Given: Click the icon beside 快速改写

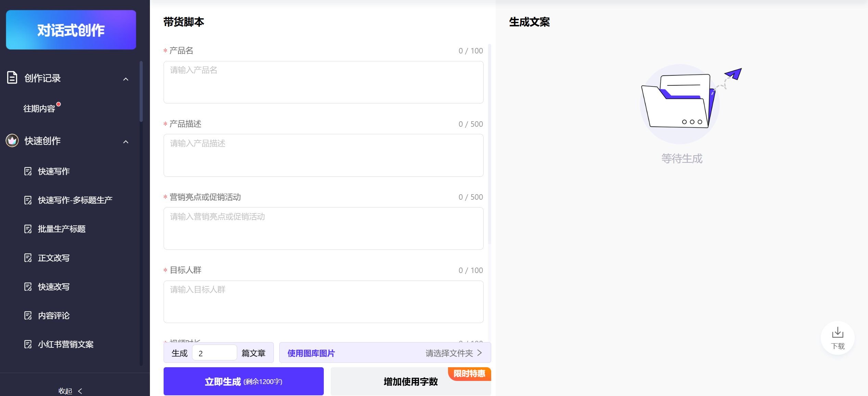Looking at the screenshot, I should click(28, 286).
